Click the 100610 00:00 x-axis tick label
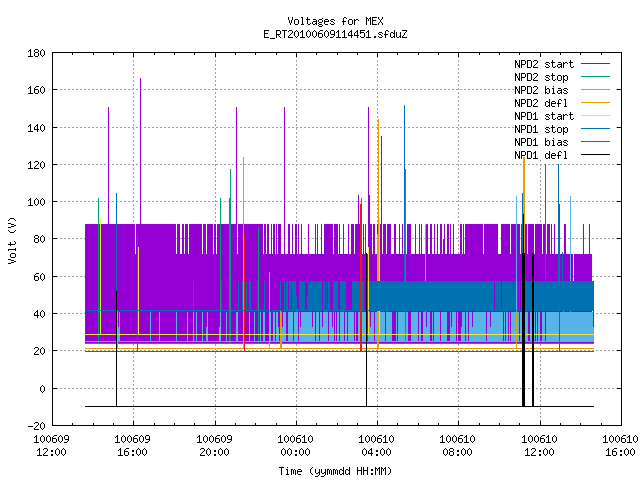This screenshot has width=640, height=480. [295, 446]
